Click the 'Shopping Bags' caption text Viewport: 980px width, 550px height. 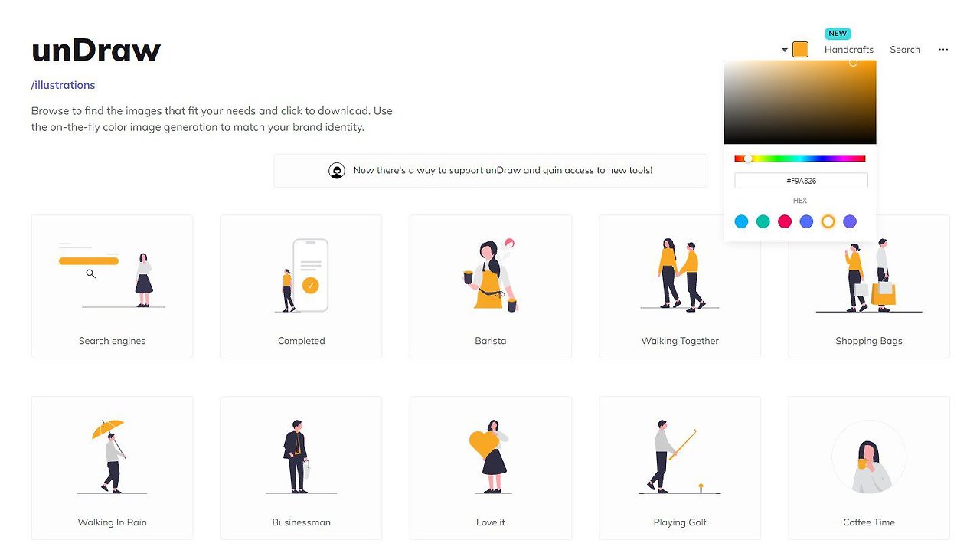tap(869, 341)
